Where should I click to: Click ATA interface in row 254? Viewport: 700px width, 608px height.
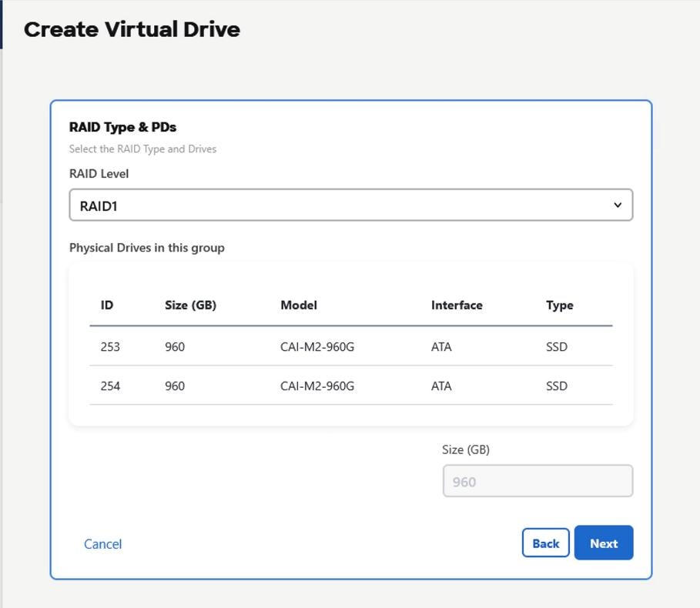tap(441, 386)
